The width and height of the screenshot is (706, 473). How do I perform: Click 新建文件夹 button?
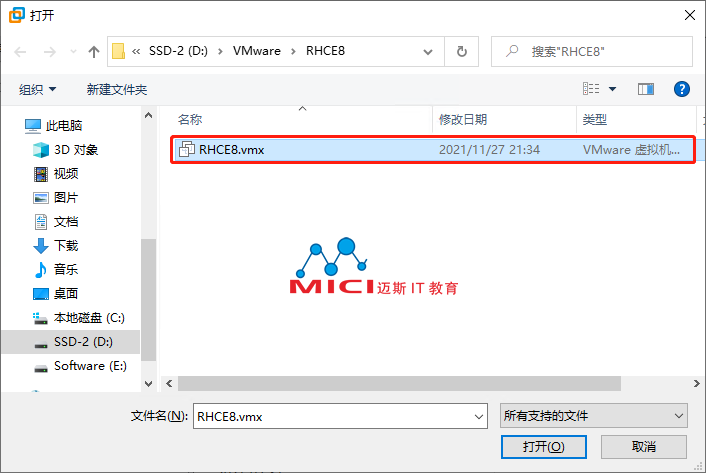pyautogui.click(x=117, y=90)
